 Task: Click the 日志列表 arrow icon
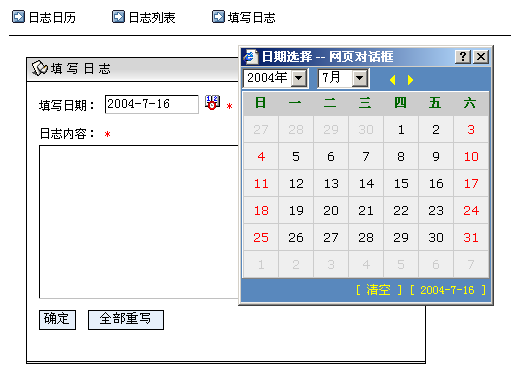click(x=118, y=17)
